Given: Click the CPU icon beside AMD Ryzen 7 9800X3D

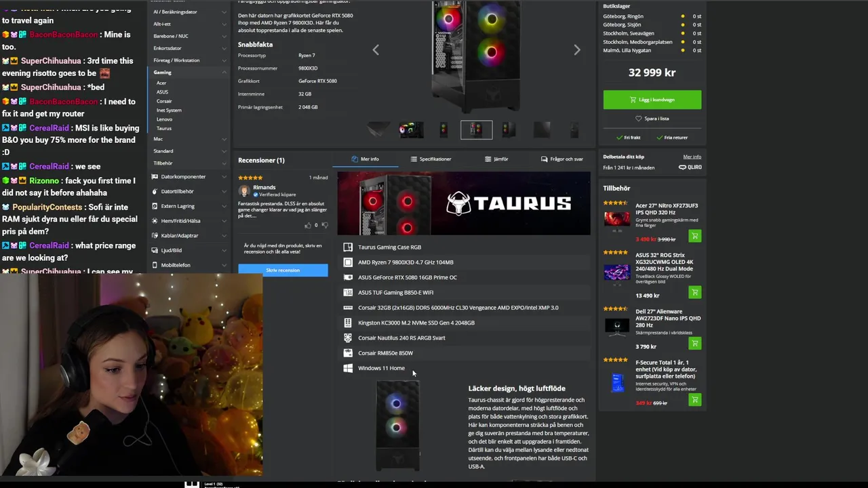Looking at the screenshot, I should (348, 262).
